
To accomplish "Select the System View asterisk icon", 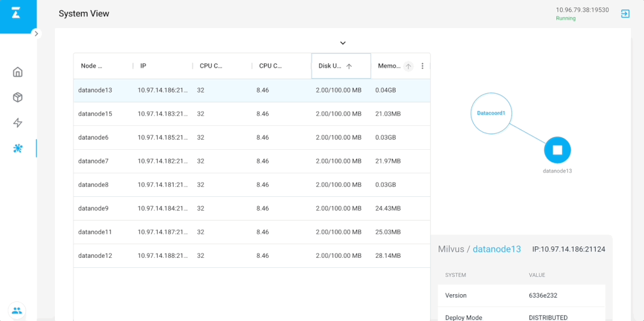I will [x=18, y=148].
